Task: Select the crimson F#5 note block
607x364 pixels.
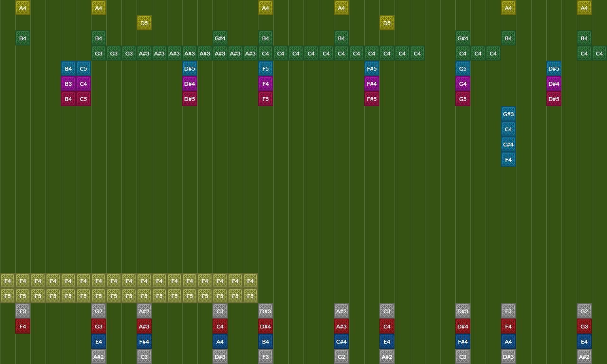Action: pyautogui.click(x=372, y=99)
